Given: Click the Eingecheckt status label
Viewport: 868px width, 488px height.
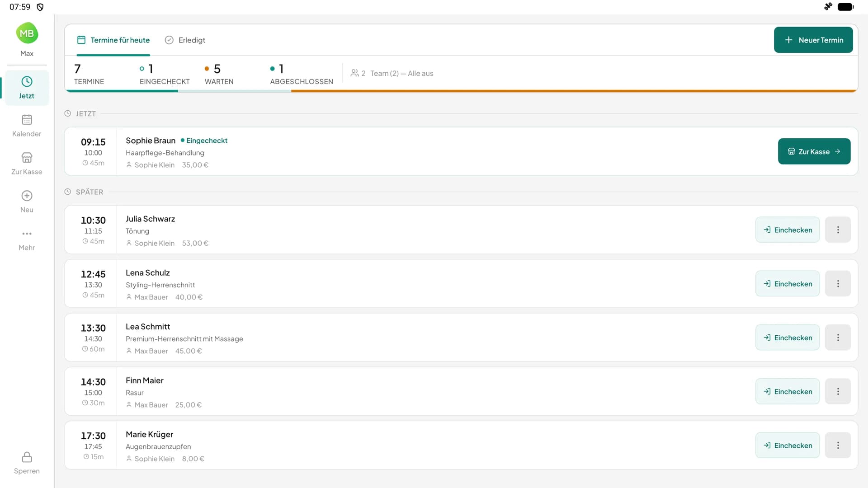Looking at the screenshot, I should coord(204,141).
